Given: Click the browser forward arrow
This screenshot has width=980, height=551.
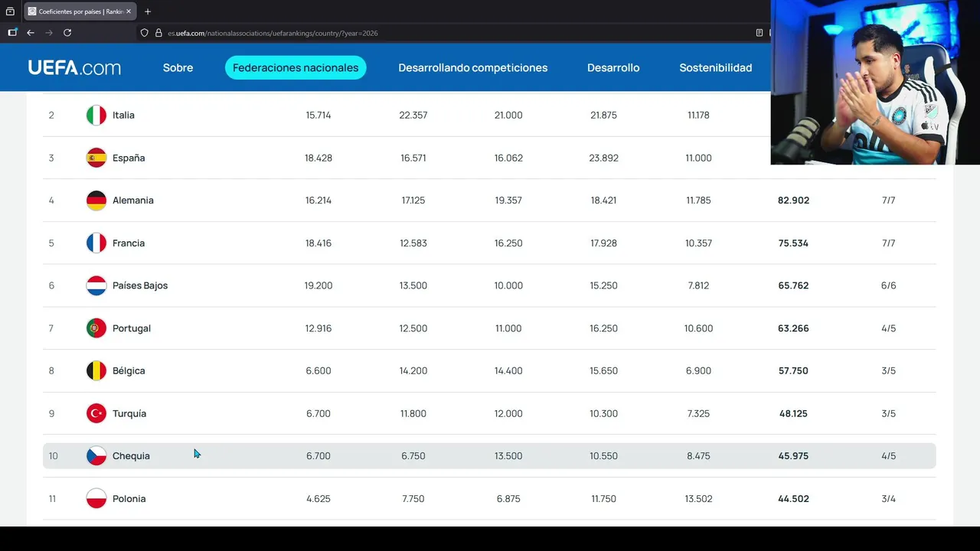Looking at the screenshot, I should (x=49, y=33).
